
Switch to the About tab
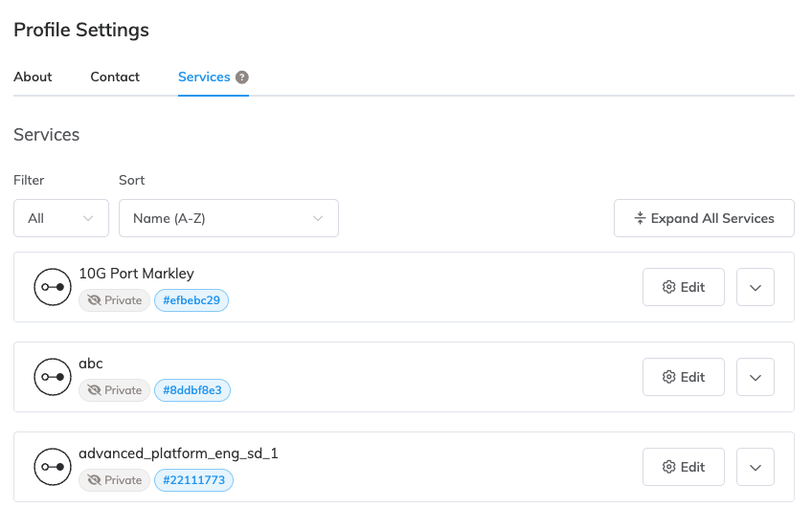33,77
